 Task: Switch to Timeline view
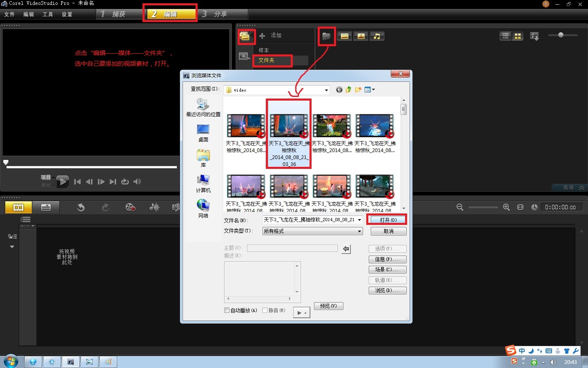click(46, 207)
